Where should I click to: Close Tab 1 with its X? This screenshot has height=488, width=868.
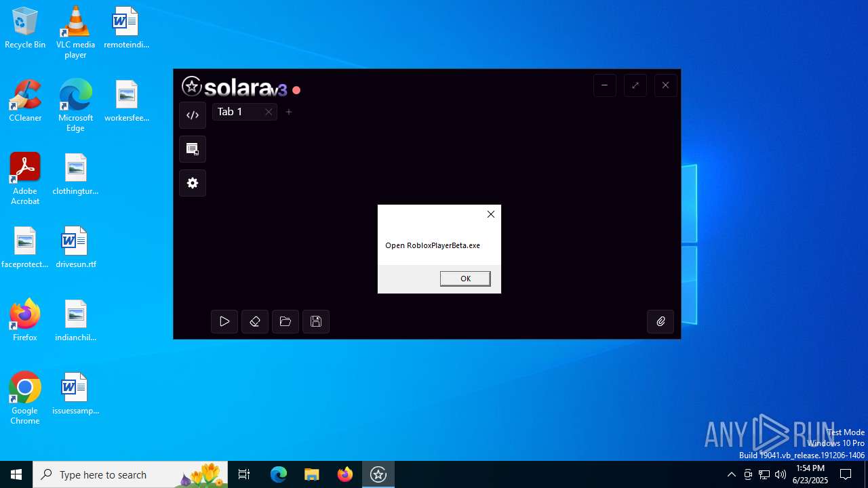click(269, 112)
